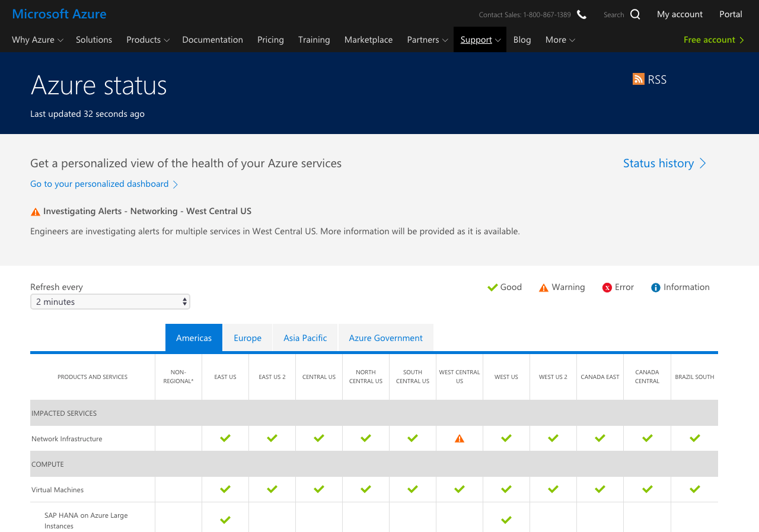Click SAP HANA checkmark under West US
Image resolution: width=759 pixels, height=532 pixels.
click(x=506, y=520)
